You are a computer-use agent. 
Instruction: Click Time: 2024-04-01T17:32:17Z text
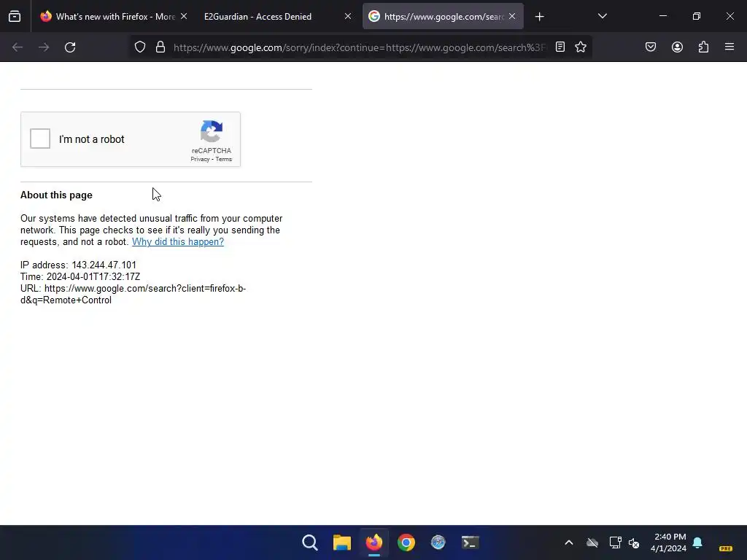[80, 276]
